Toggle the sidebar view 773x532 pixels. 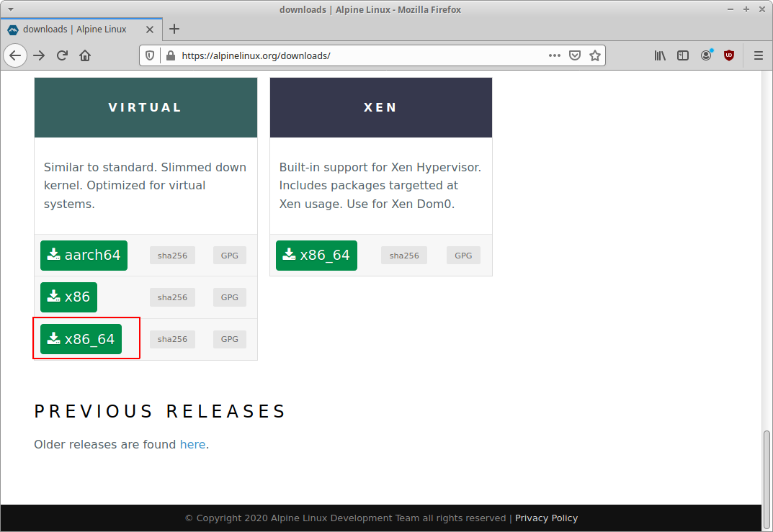(x=683, y=55)
